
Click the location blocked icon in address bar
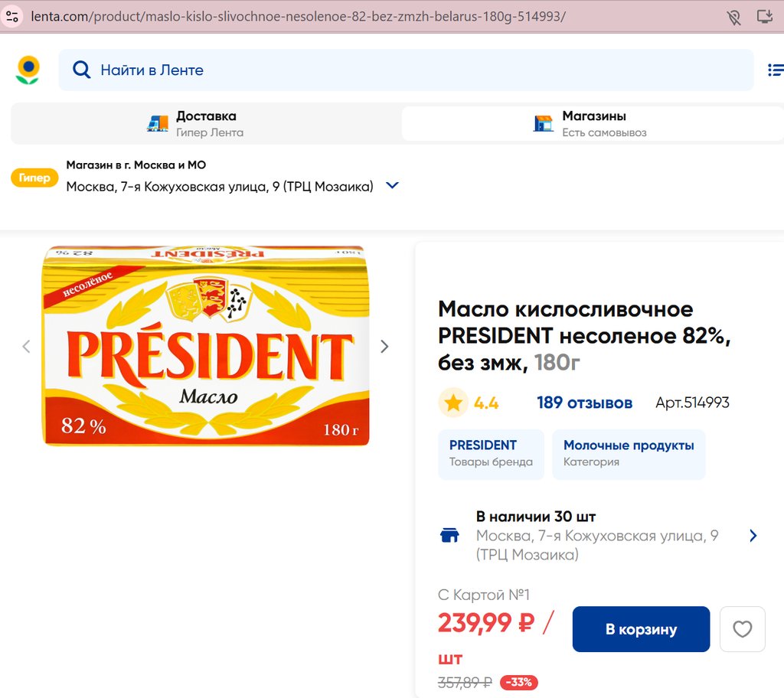click(x=733, y=17)
